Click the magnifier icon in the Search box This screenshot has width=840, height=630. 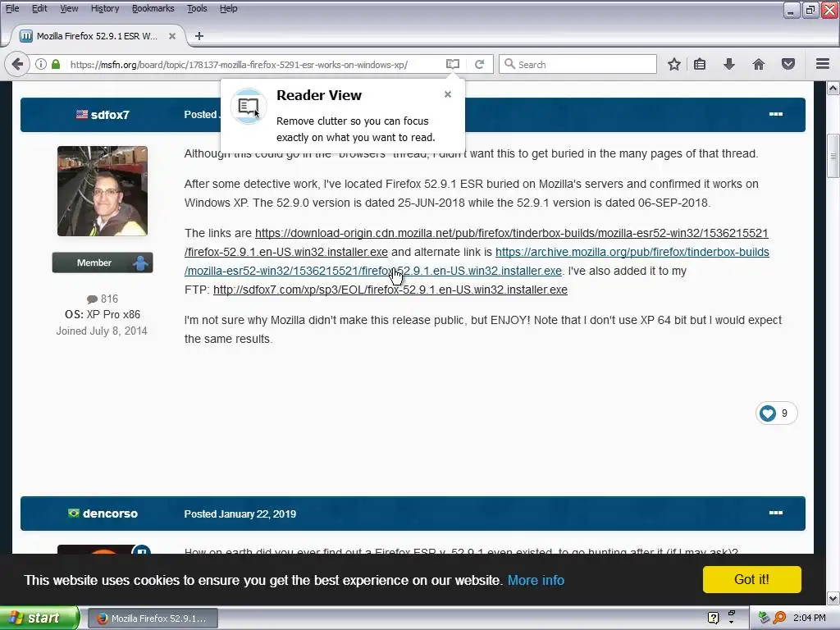point(509,64)
